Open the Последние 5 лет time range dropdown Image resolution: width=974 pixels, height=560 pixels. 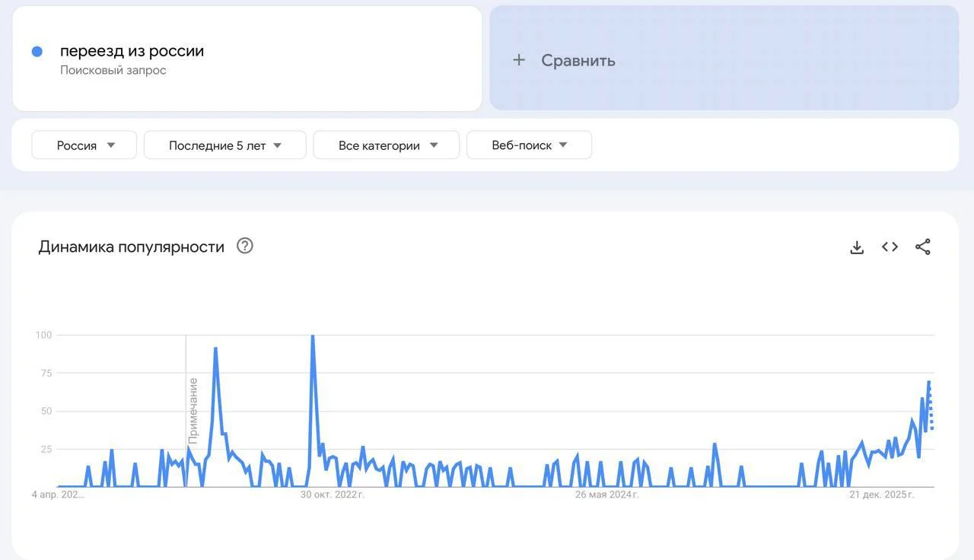click(224, 145)
